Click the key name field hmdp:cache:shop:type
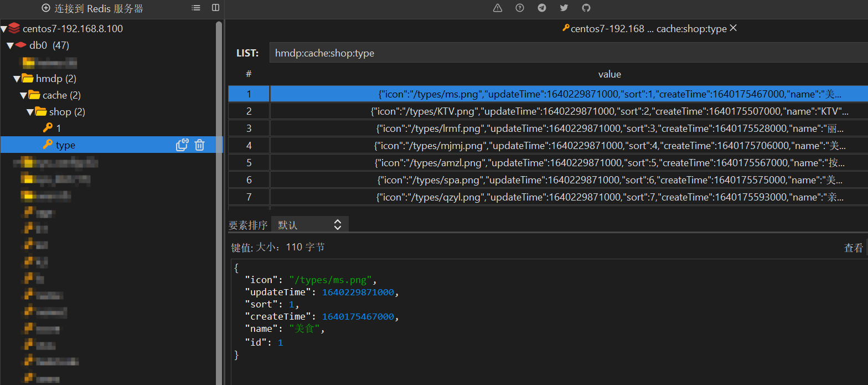Image resolution: width=868 pixels, height=385 pixels. point(569,53)
